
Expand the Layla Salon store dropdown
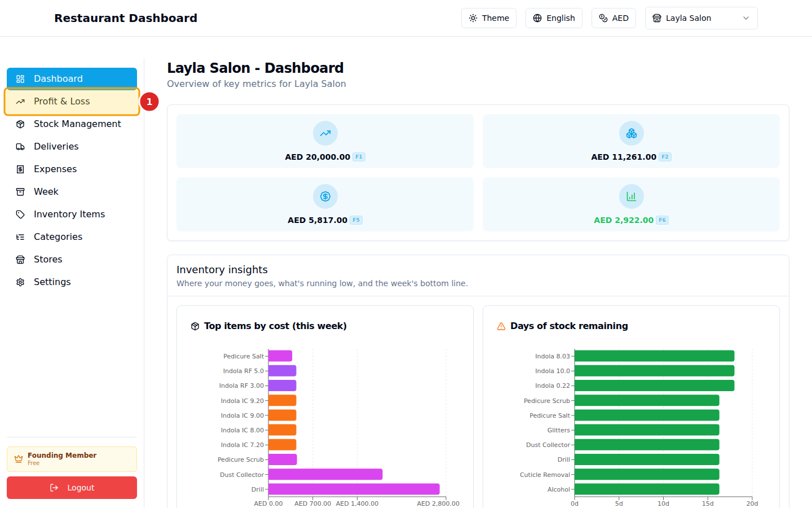click(701, 18)
